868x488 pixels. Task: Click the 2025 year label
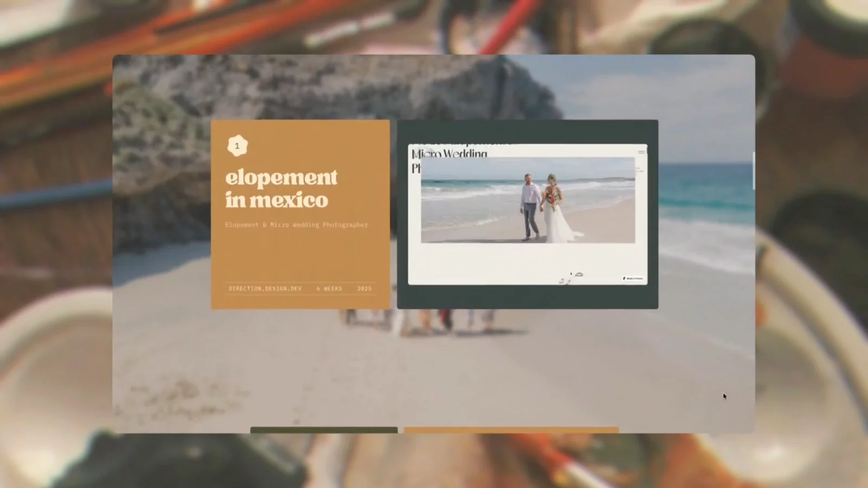point(365,288)
